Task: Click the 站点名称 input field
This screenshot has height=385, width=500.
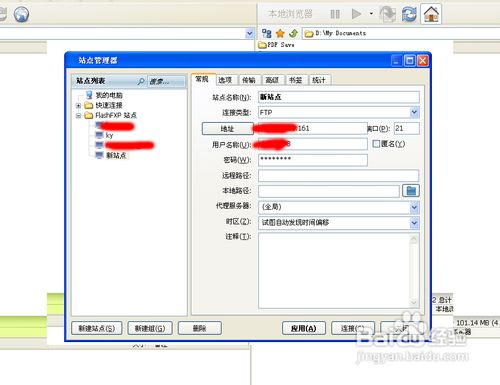Action: (x=339, y=97)
